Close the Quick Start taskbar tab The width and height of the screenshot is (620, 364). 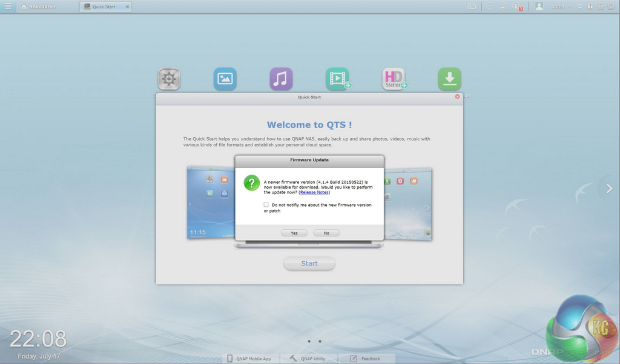127,7
